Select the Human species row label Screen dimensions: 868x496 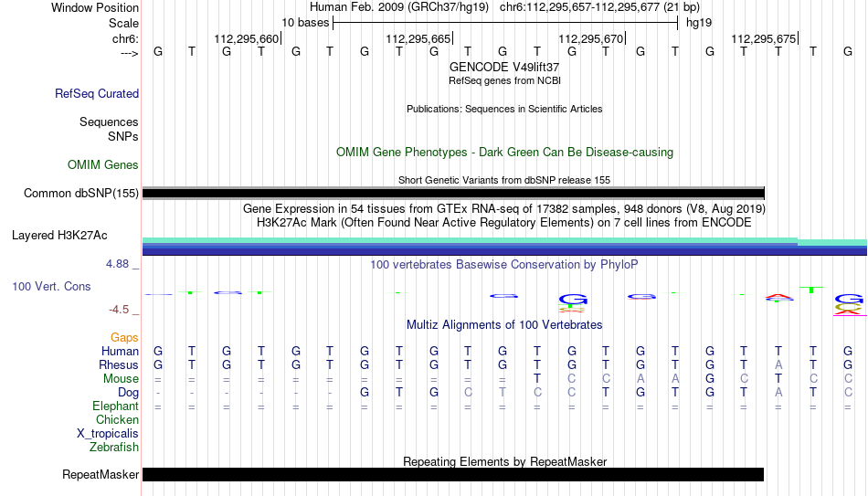pyautogui.click(x=120, y=351)
